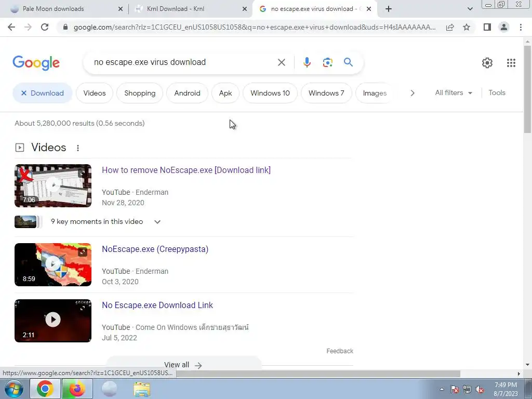Click the address bar URL
Screen dimensions: 532x399
pos(255,27)
